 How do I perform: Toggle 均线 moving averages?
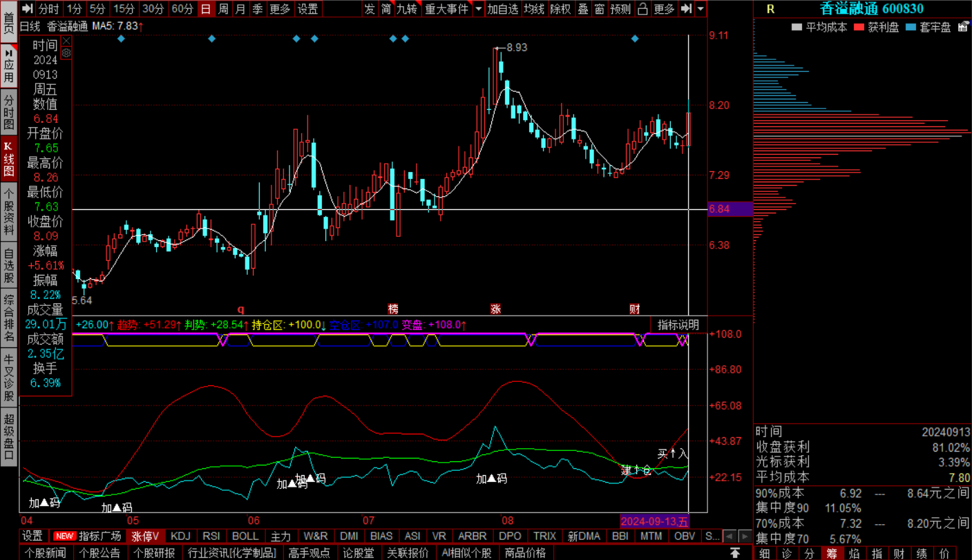534,9
